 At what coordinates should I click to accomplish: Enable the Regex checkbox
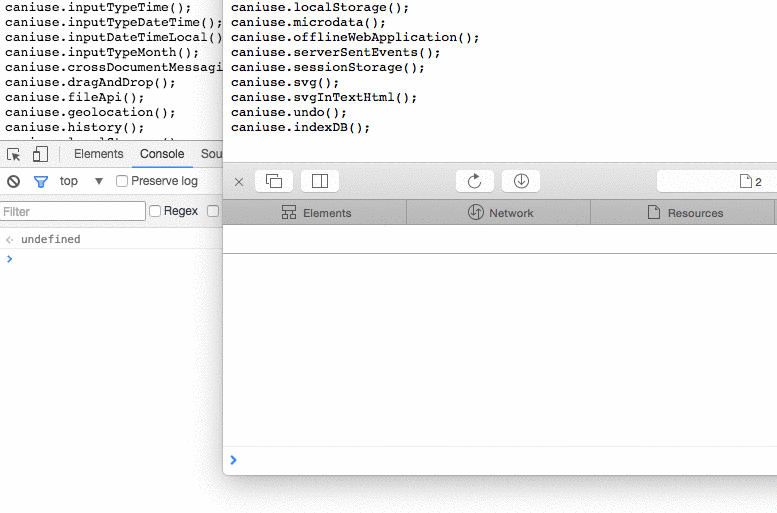point(155,211)
